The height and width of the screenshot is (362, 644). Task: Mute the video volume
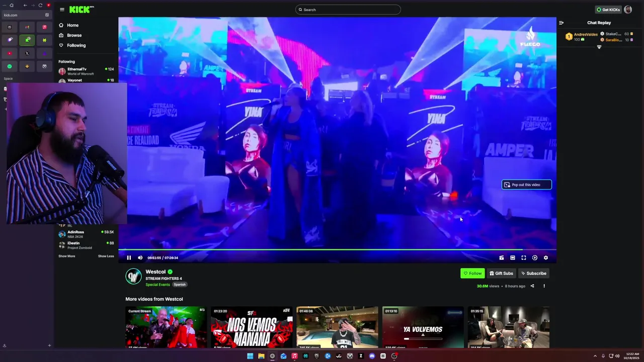[x=140, y=258]
